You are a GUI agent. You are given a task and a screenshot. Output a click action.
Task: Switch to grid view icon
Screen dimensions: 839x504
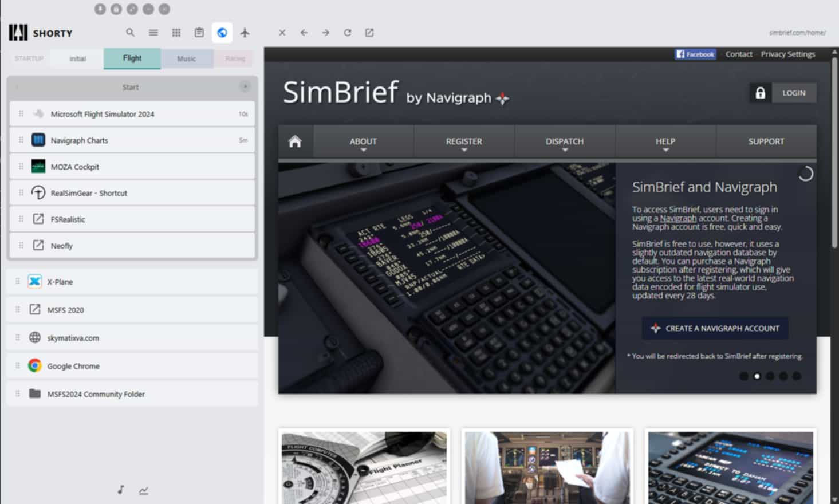[x=176, y=33]
